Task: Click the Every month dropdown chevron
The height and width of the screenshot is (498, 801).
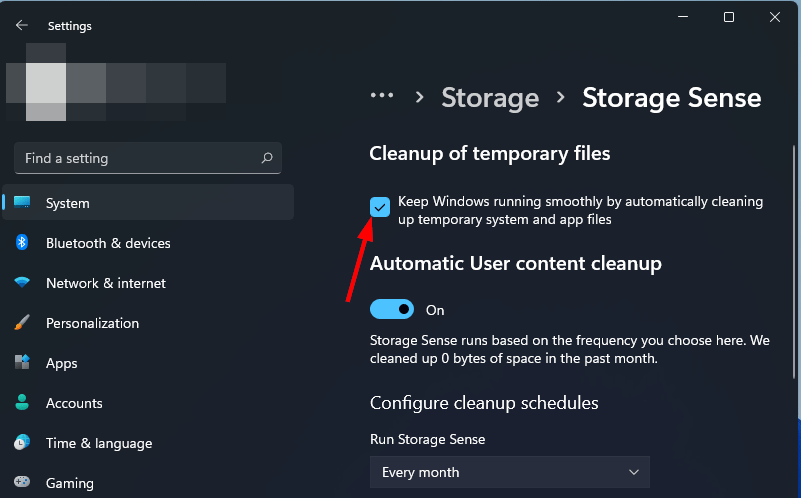Action: coord(634,472)
